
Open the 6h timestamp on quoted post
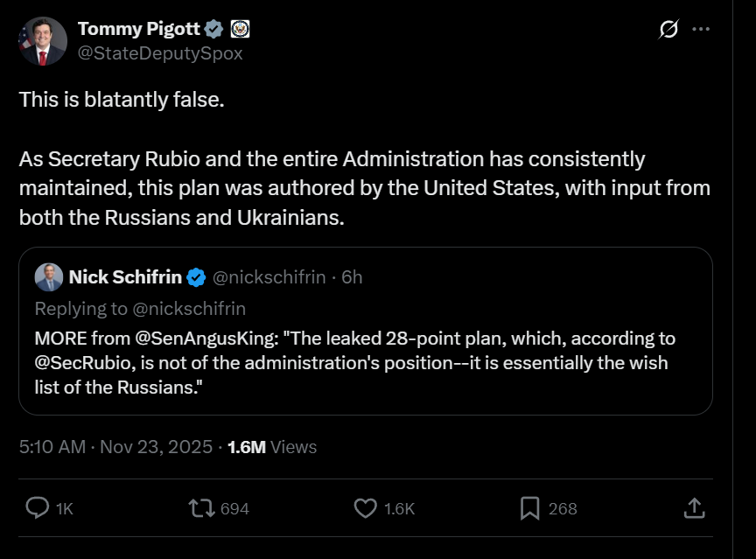pos(352,277)
